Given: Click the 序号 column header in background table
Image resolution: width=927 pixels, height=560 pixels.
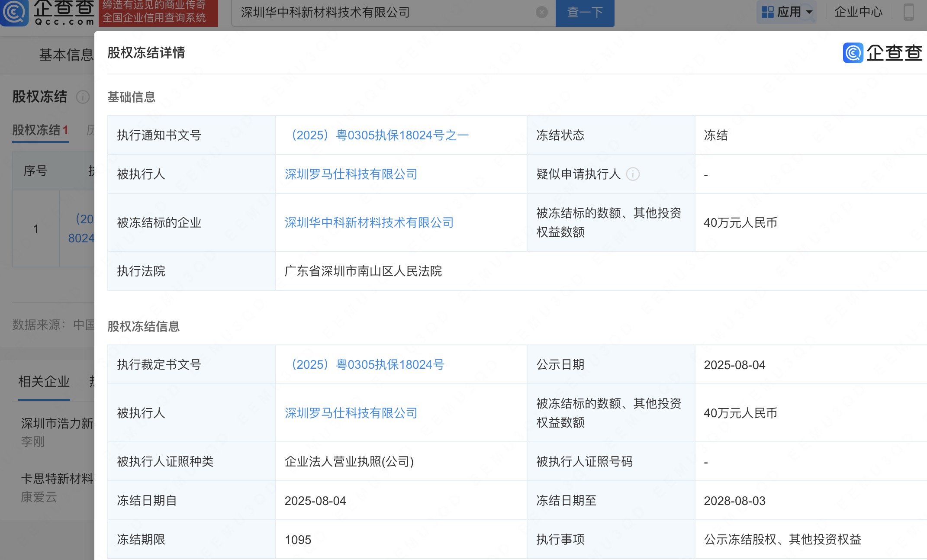Looking at the screenshot, I should click(35, 171).
